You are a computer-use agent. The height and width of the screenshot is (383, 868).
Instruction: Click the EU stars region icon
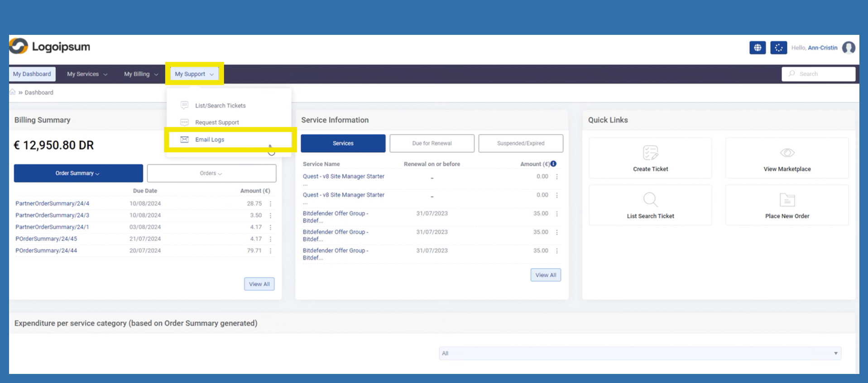click(x=778, y=48)
